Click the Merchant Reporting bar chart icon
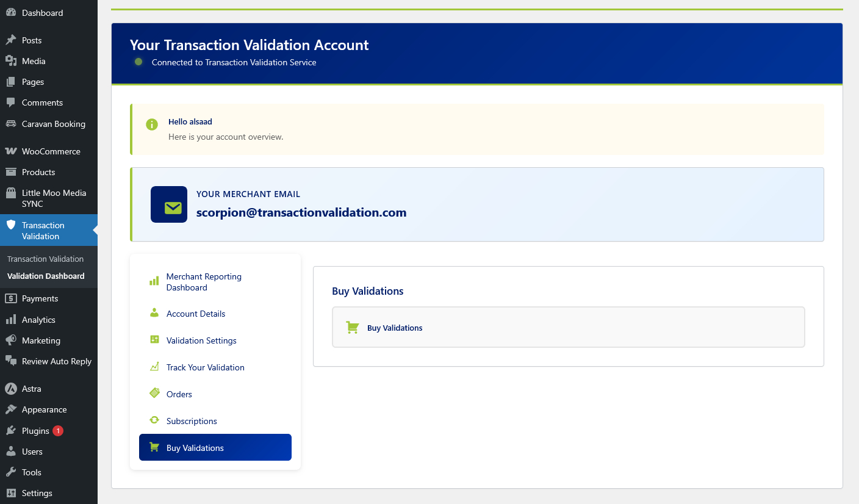The height and width of the screenshot is (504, 859). 154,281
